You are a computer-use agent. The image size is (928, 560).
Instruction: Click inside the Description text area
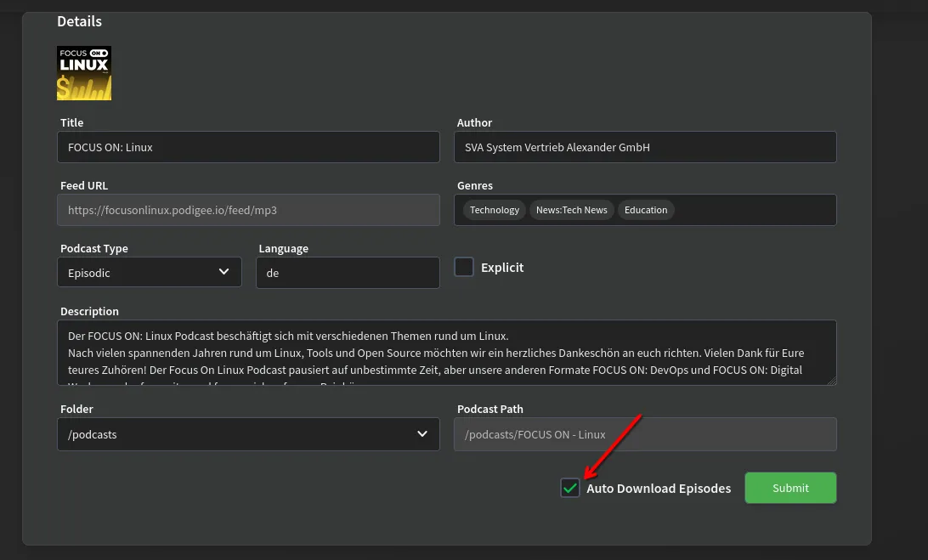(446, 353)
